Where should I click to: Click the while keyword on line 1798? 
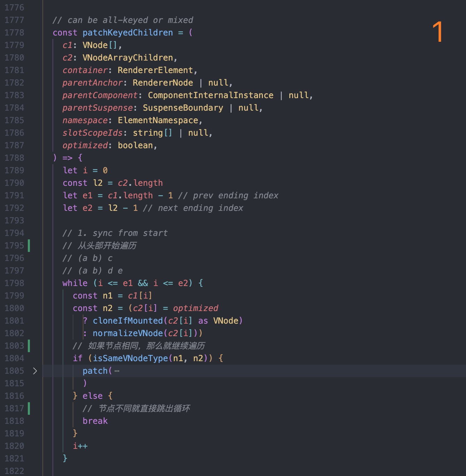(75, 283)
